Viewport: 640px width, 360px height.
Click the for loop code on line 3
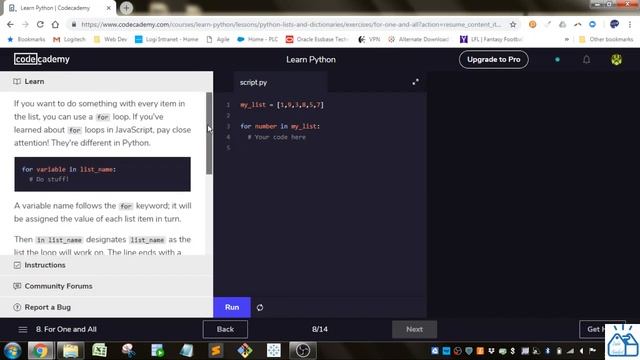[x=280, y=127]
